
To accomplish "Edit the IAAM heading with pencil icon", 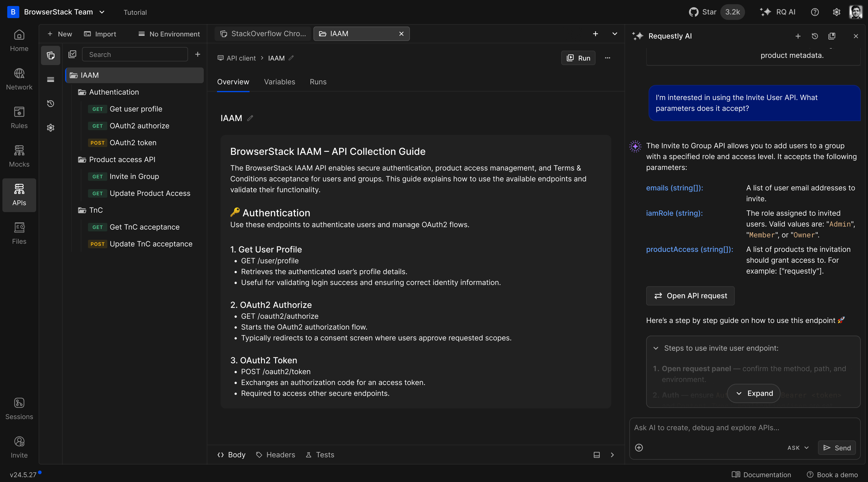I will pyautogui.click(x=250, y=118).
